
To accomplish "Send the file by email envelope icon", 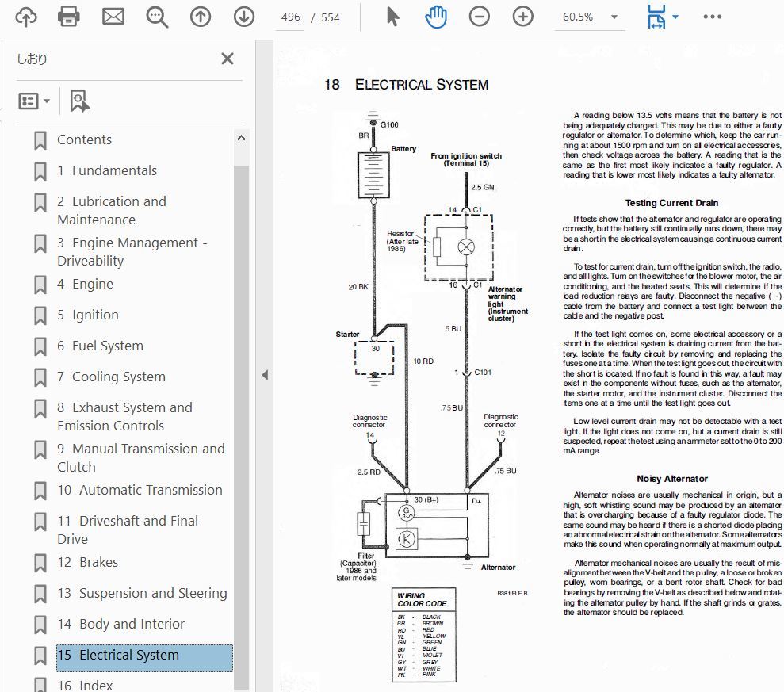I will click(x=113, y=17).
